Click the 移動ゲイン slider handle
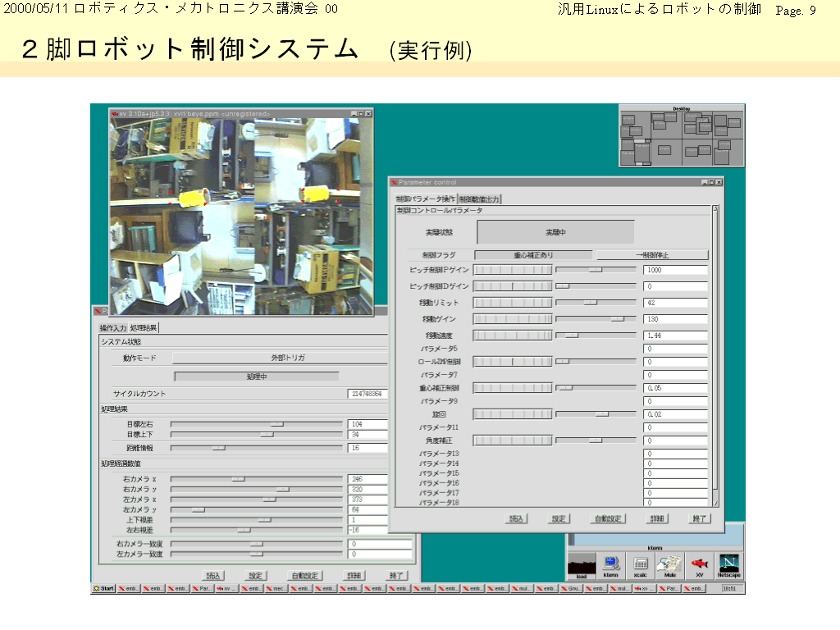 coord(617,319)
